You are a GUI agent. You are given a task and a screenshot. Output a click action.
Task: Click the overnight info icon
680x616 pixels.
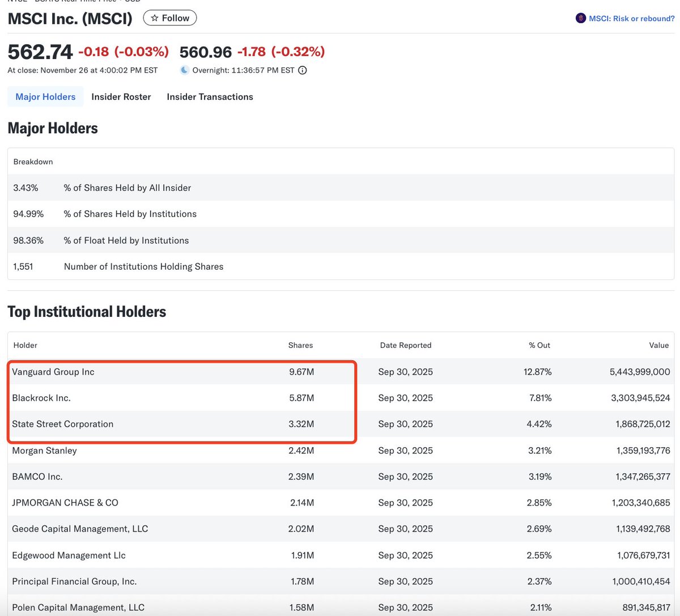(x=303, y=70)
